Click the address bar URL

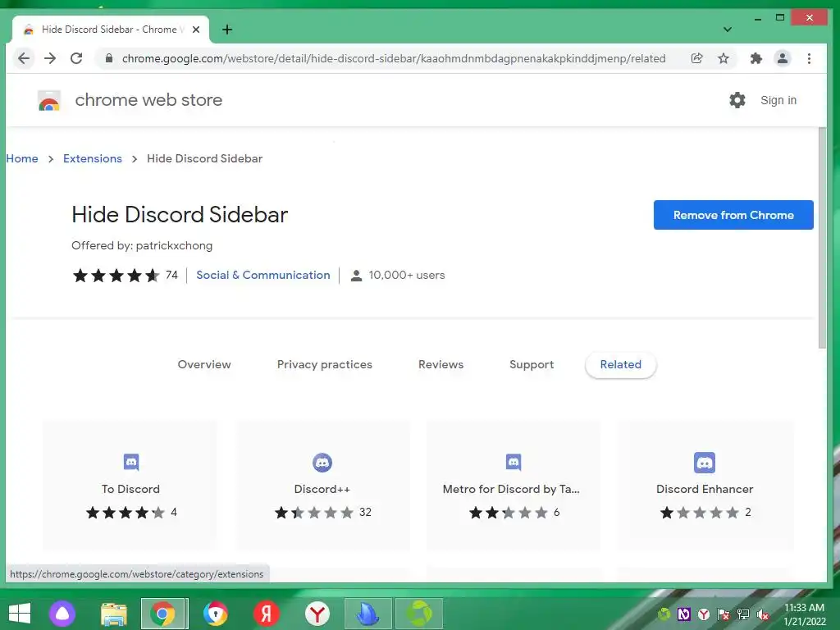click(x=394, y=58)
